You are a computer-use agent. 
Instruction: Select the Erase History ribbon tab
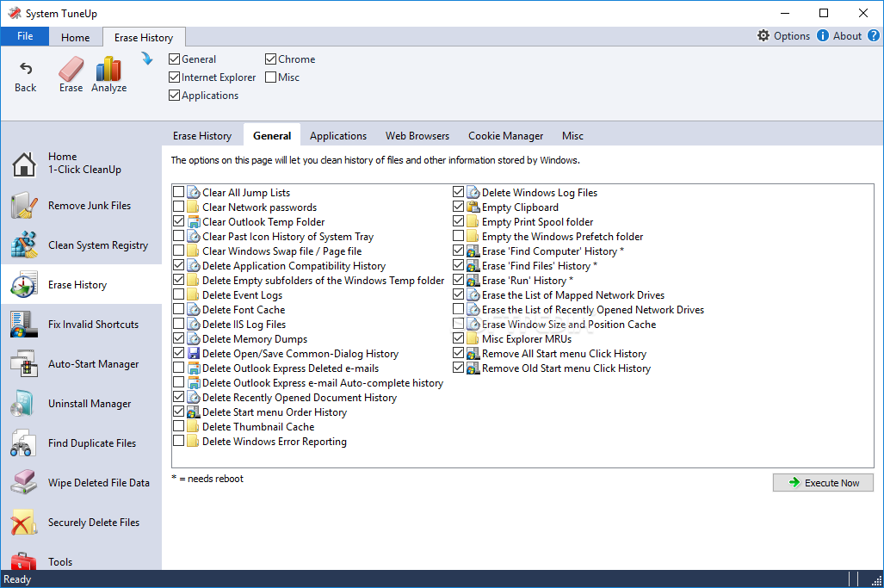pyautogui.click(x=144, y=37)
